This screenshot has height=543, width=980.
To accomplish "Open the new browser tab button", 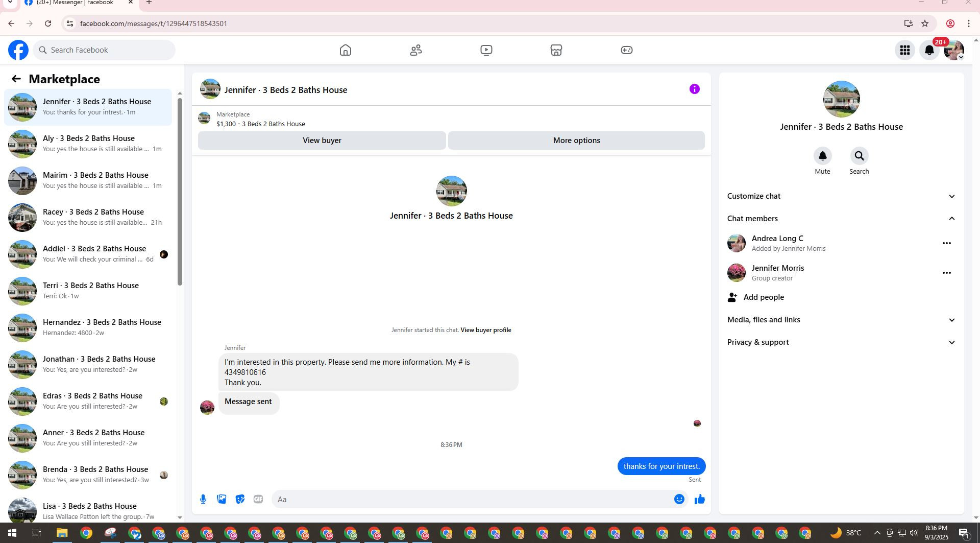I will click(x=149, y=3).
